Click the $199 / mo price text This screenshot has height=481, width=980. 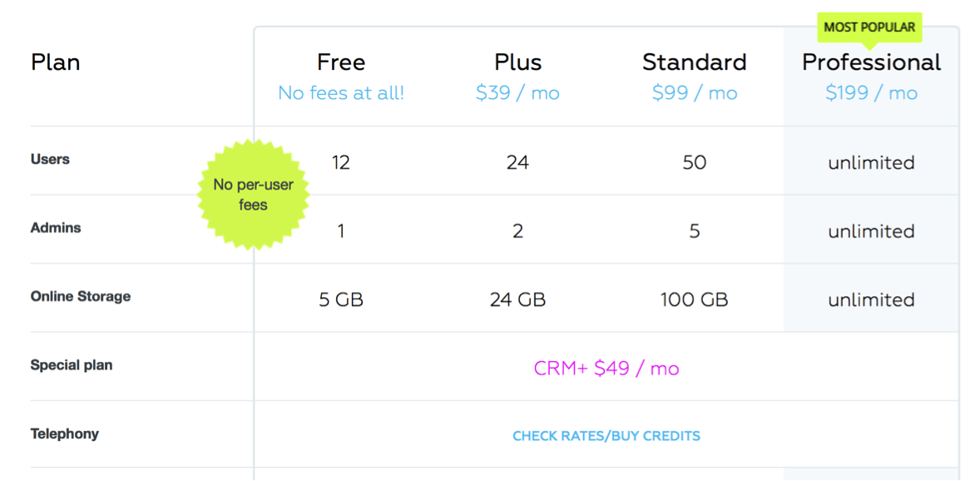pos(871,93)
